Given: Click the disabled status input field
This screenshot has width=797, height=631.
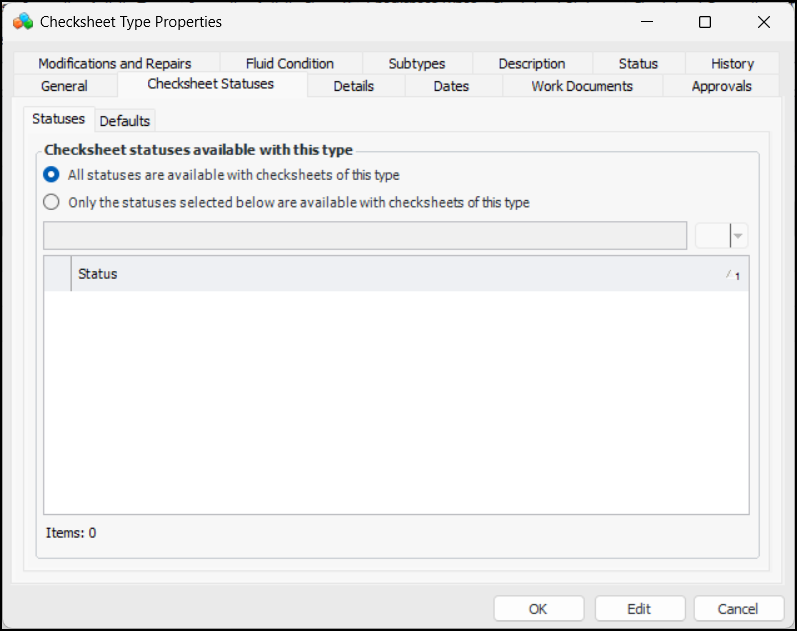Looking at the screenshot, I should pos(365,236).
